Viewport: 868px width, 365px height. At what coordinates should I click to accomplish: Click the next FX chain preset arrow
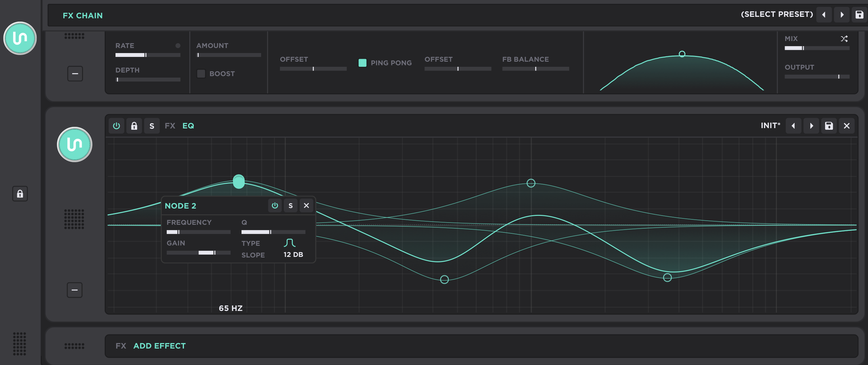point(842,15)
